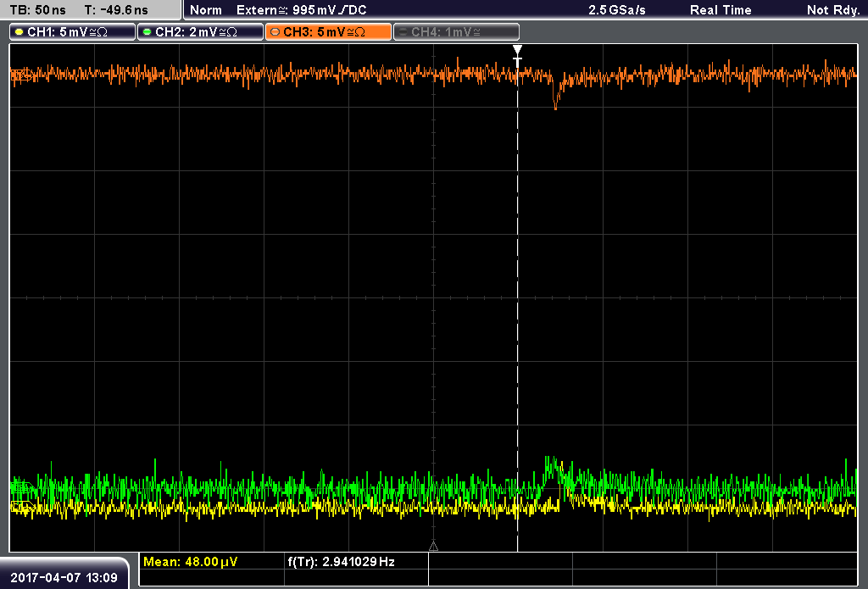Screen dimensions: 868x589
Task: Click the orange CH3 ground level marker at the left edge
Action: tap(21, 75)
